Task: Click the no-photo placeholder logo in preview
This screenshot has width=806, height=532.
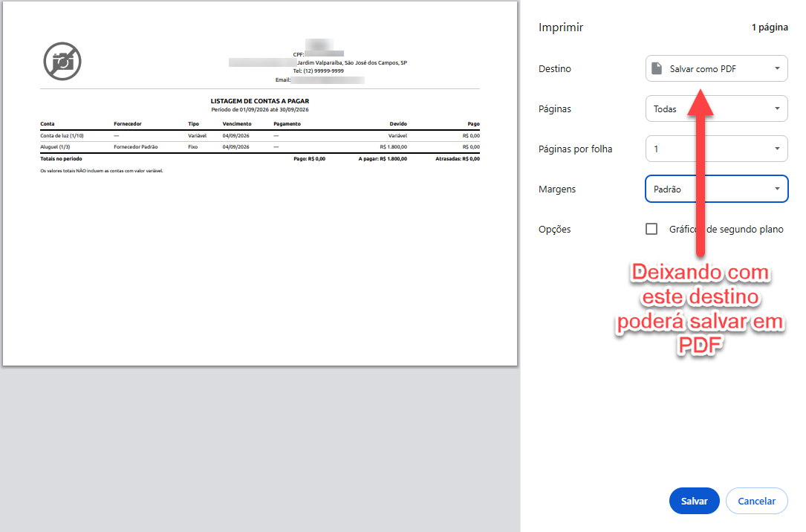Action: point(62,61)
